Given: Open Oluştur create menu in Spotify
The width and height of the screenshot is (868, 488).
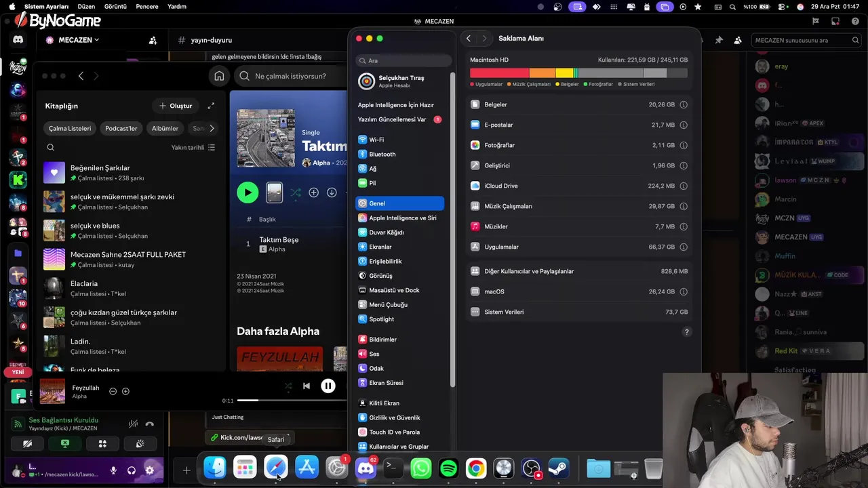Looking at the screenshot, I should point(176,106).
